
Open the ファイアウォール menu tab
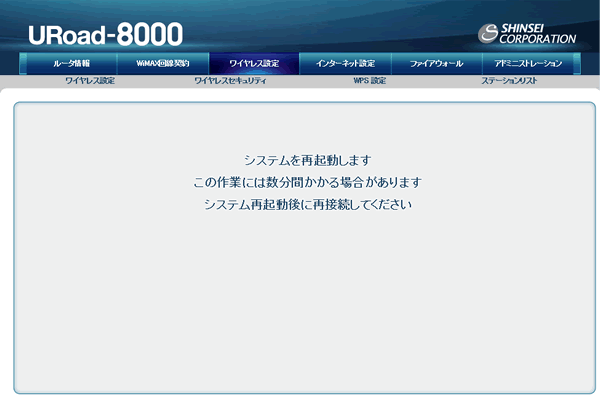[437, 64]
